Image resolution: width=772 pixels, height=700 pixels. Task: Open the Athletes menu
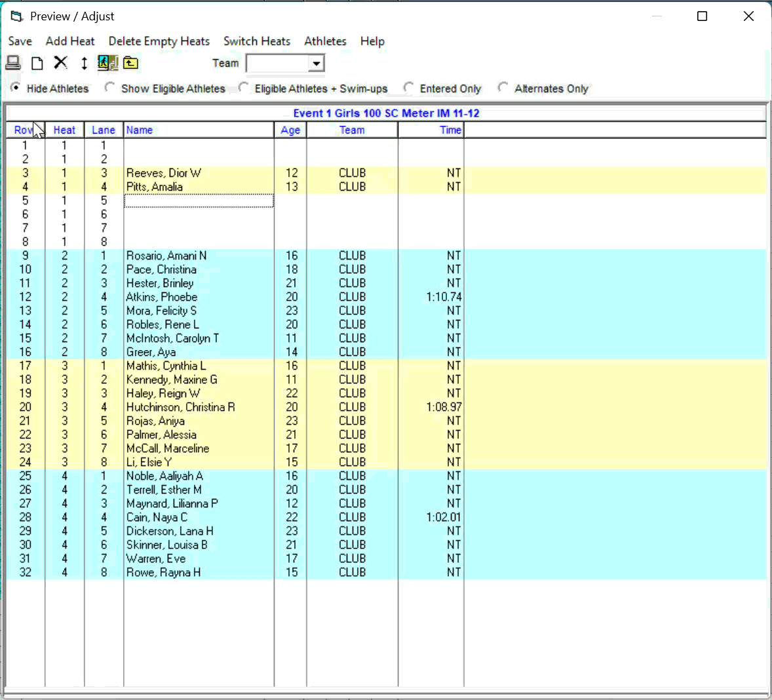[325, 41]
